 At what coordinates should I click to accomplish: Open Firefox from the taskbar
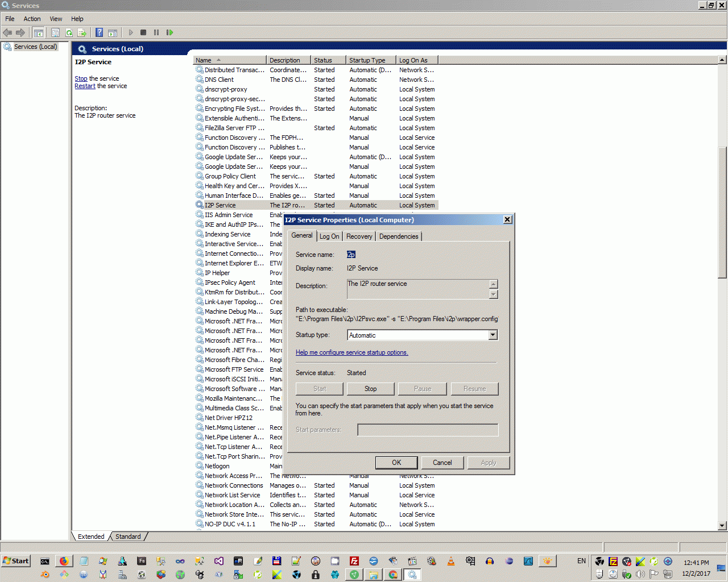coord(64,561)
